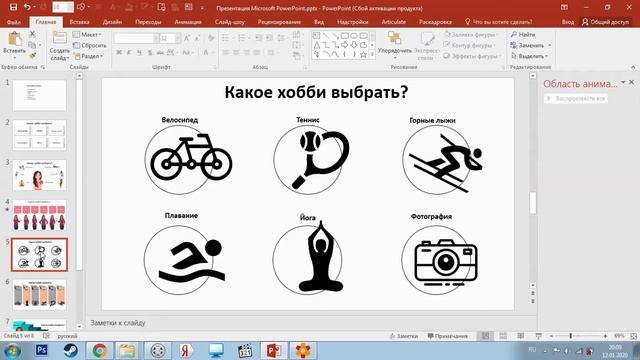Select the right arrow shape in gallery

345,45
